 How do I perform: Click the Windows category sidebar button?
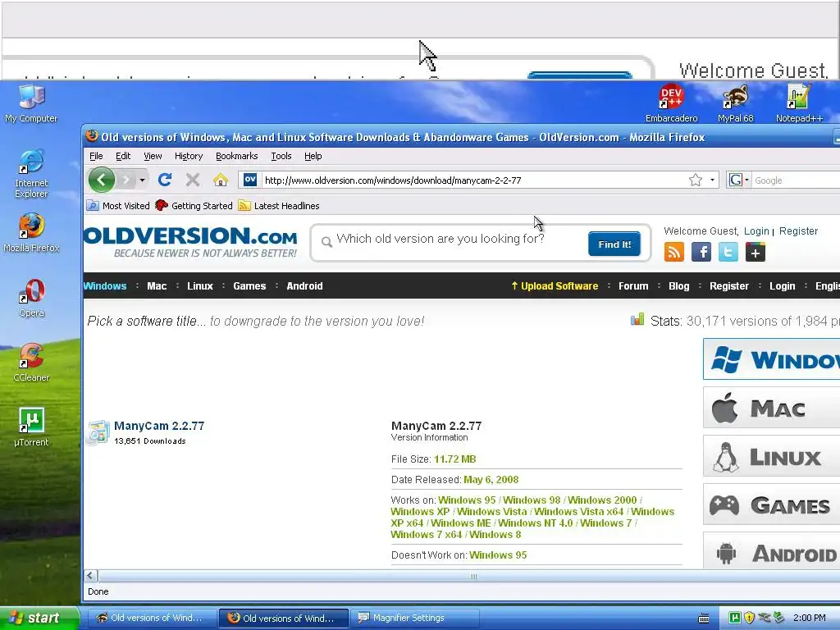(771, 359)
